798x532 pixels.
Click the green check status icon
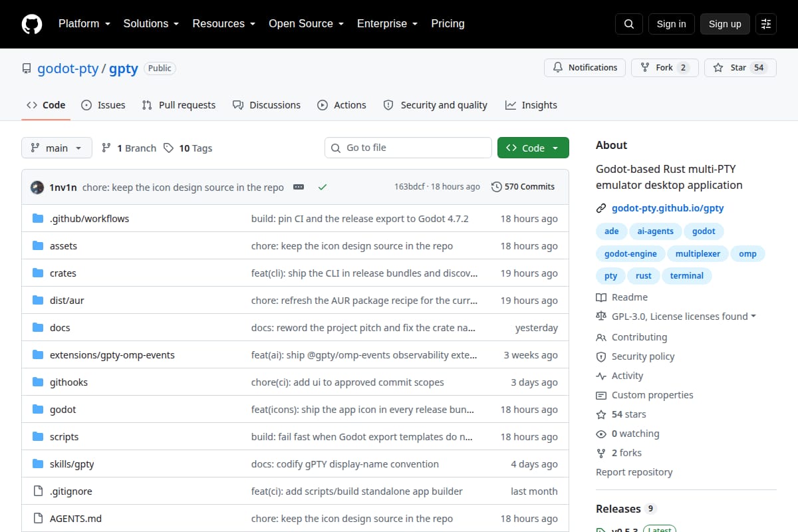(323, 187)
